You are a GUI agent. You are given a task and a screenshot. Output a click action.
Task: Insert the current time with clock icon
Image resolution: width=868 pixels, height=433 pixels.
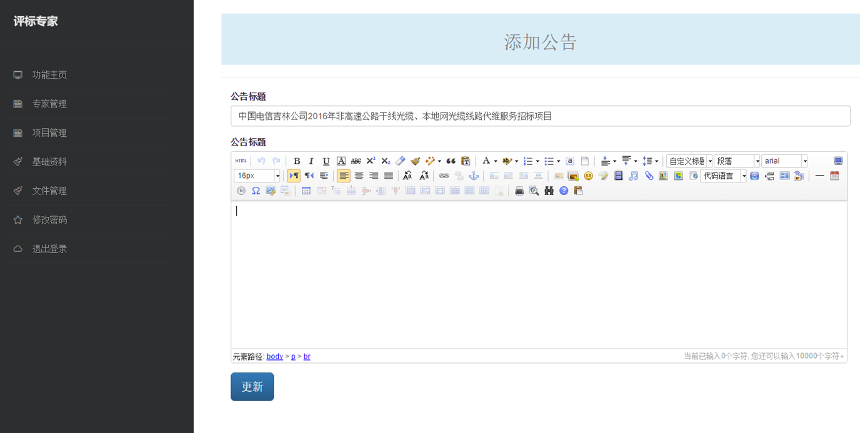(x=241, y=191)
